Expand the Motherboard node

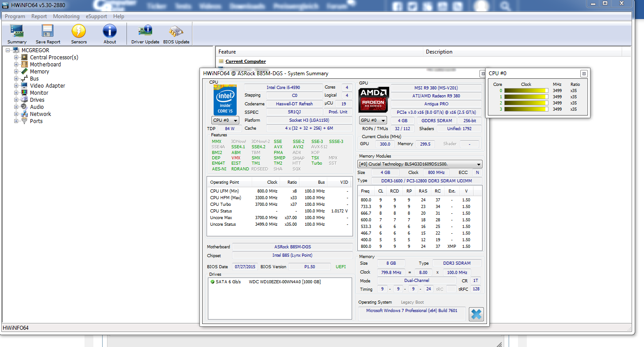click(16, 64)
